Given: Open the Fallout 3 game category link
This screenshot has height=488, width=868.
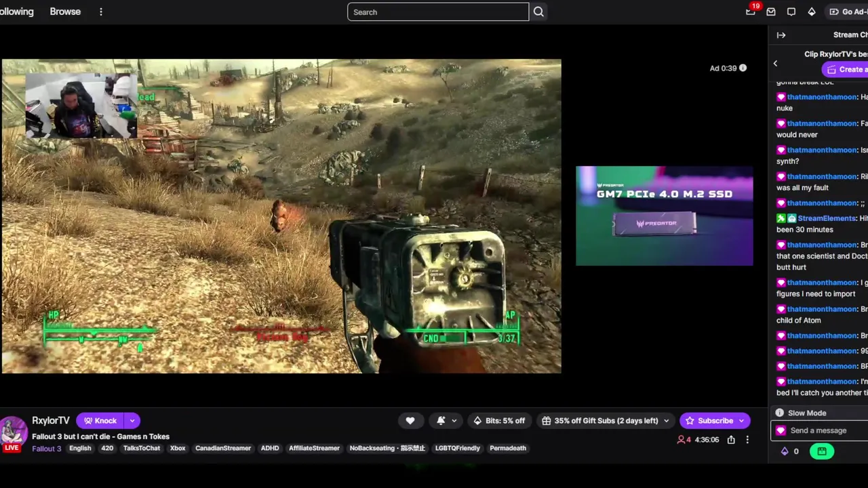Looking at the screenshot, I should point(46,448).
